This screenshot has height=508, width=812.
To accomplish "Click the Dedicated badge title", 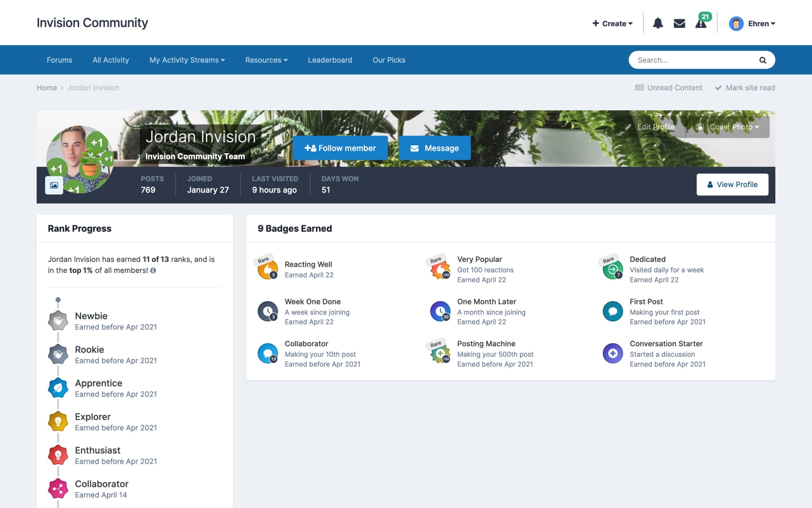I will coord(647,259).
